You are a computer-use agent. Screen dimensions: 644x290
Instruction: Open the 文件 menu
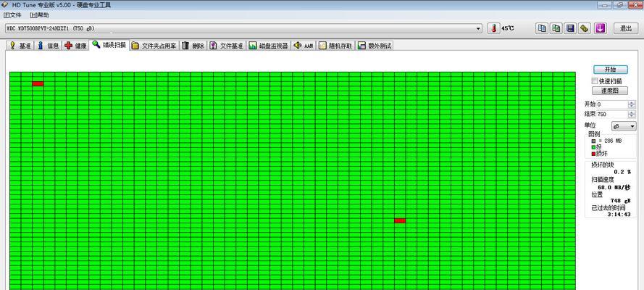tap(12, 15)
